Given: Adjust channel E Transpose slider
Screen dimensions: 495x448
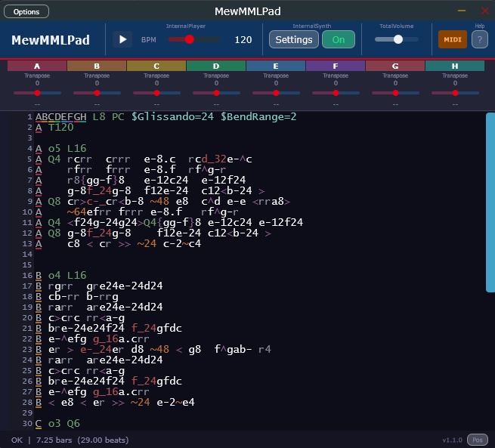Looking at the screenshot, I should 276,93.
